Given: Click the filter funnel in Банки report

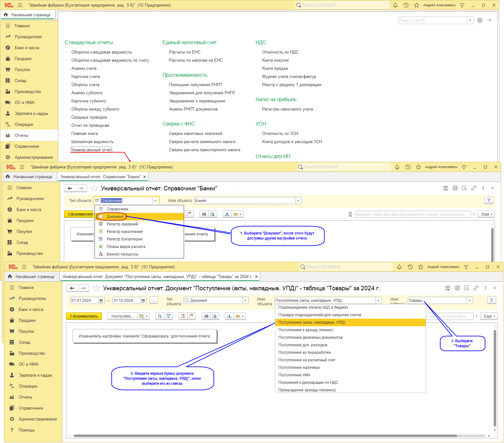Looking at the screenshot, I should click(x=489, y=200).
